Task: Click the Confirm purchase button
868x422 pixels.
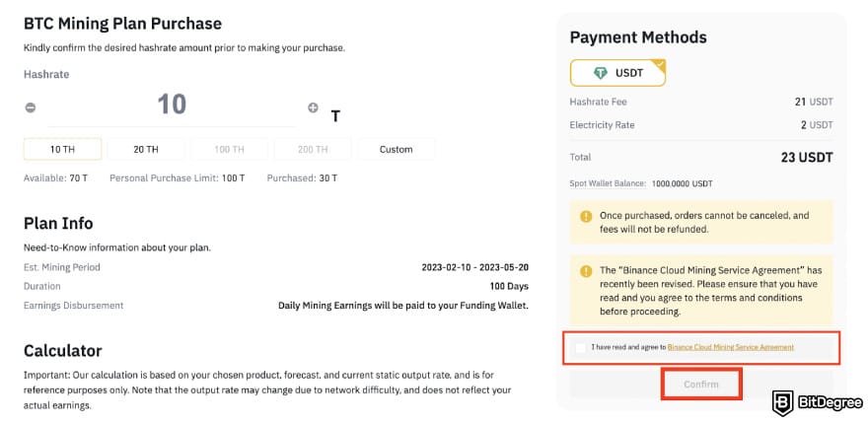Action: 701,385
